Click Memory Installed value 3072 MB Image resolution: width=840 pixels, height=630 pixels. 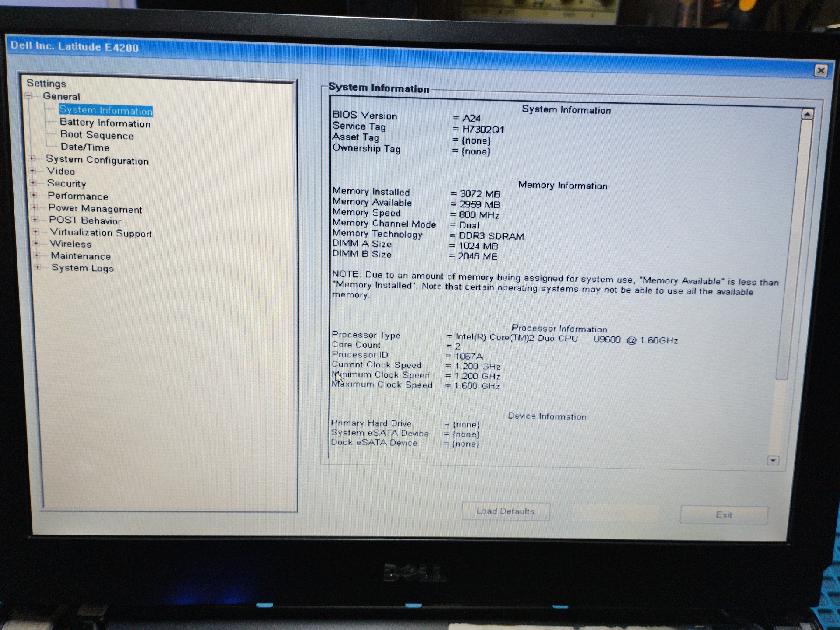click(479, 194)
